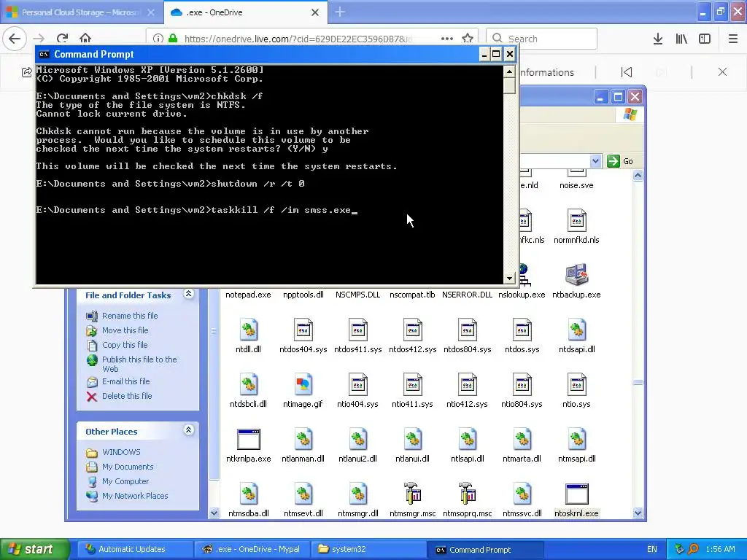The height and width of the screenshot is (560, 747).
Task: Select the ntdsbcli.dll file icon
Action: tap(248, 385)
